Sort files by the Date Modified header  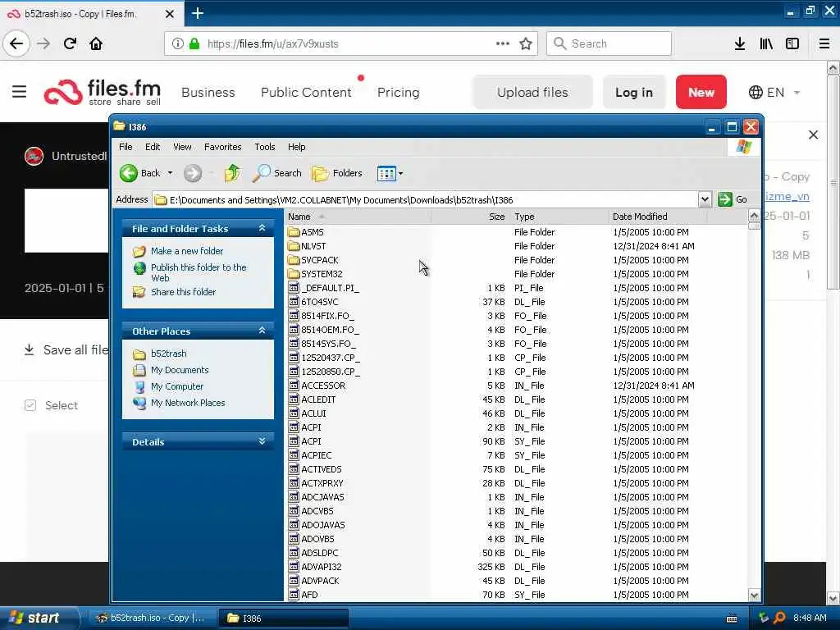659,217
